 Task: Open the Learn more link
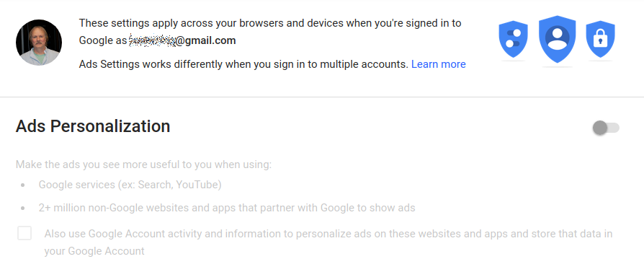(438, 64)
